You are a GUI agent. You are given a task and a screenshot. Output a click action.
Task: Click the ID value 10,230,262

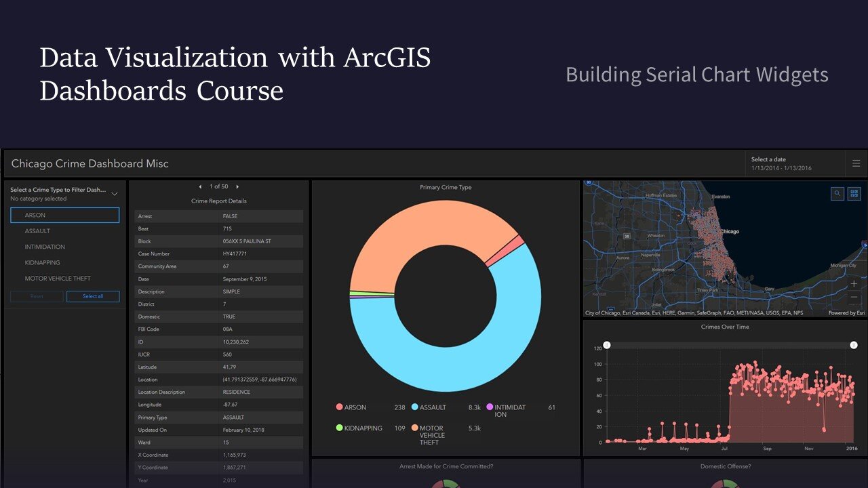coord(236,342)
